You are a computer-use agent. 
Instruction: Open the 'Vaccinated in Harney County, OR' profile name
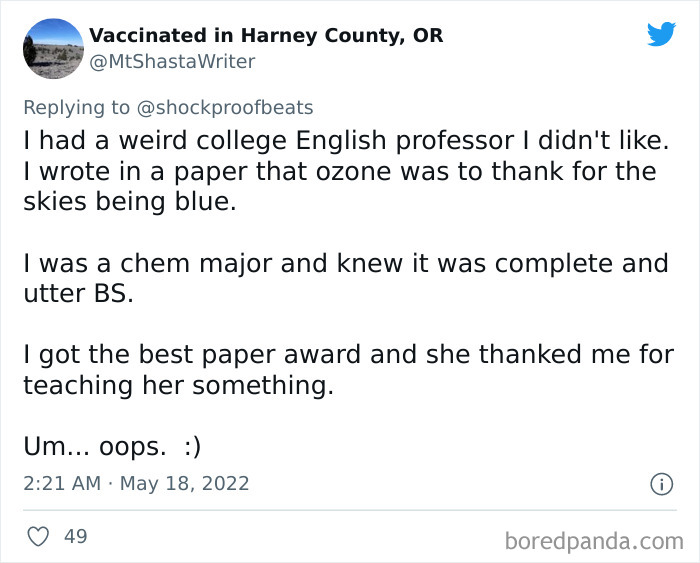(266, 35)
